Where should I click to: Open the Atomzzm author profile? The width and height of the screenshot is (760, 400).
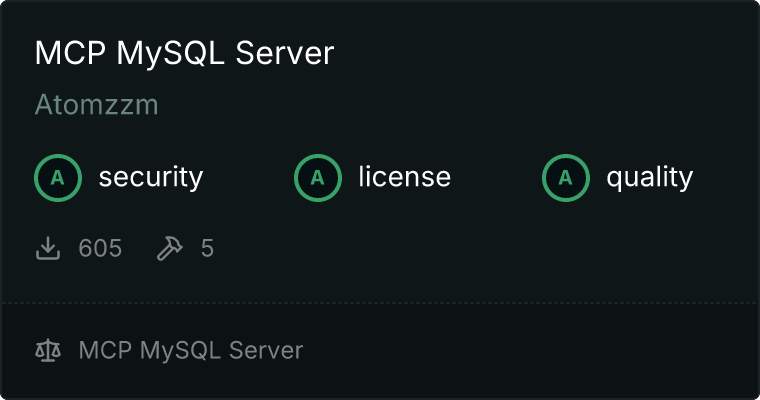click(96, 105)
